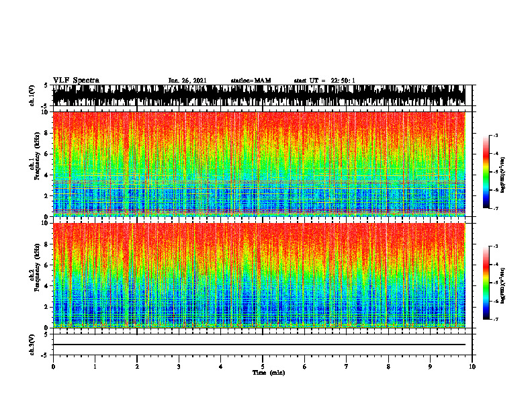
Task: Click the ch.1 spectrogram panel
Action: tap(259, 164)
